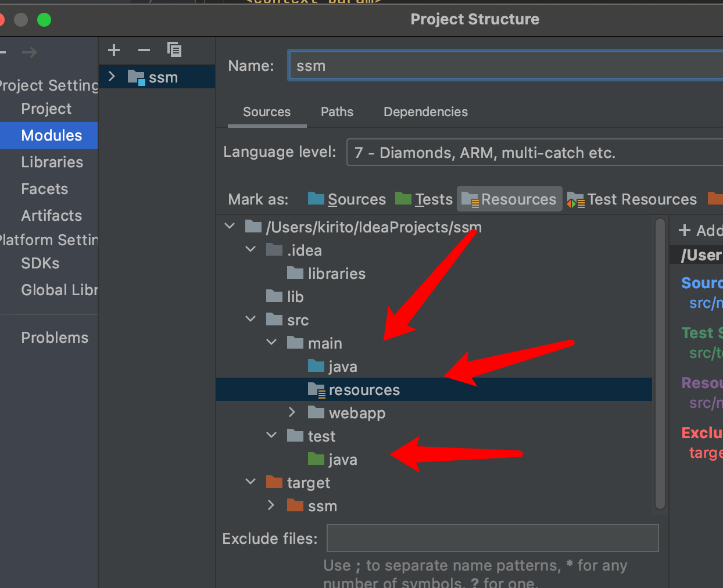Click Add Content Root button

(x=700, y=231)
